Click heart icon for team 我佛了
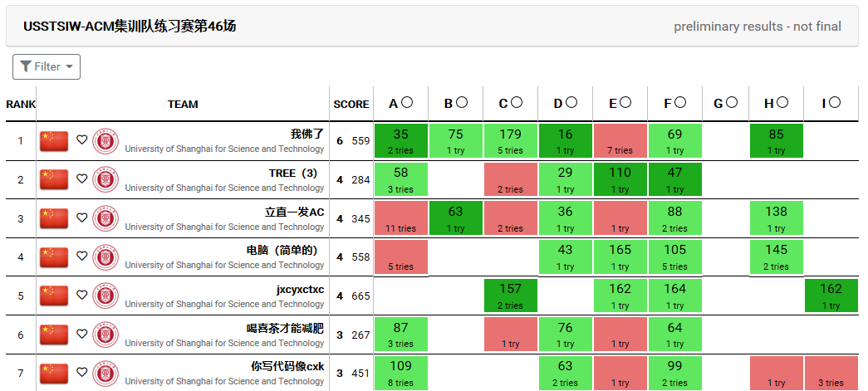 (81, 140)
